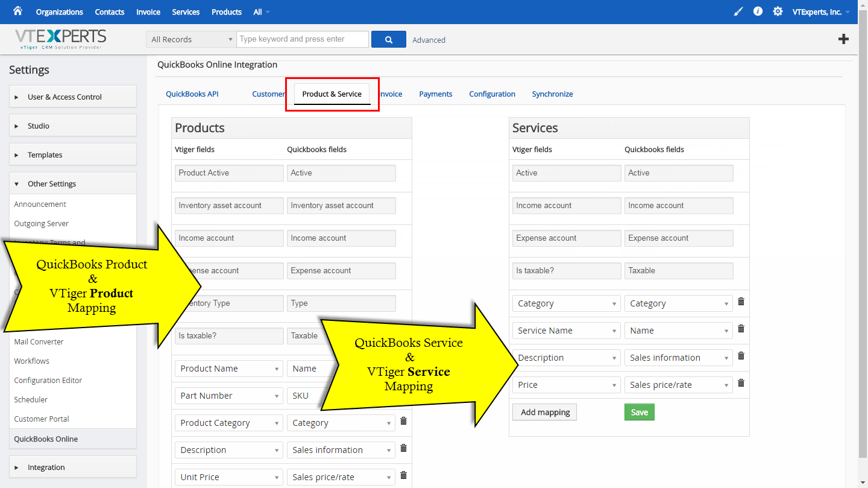Click the Home icon in the navigation bar
The image size is (868, 488).
(x=17, y=11)
